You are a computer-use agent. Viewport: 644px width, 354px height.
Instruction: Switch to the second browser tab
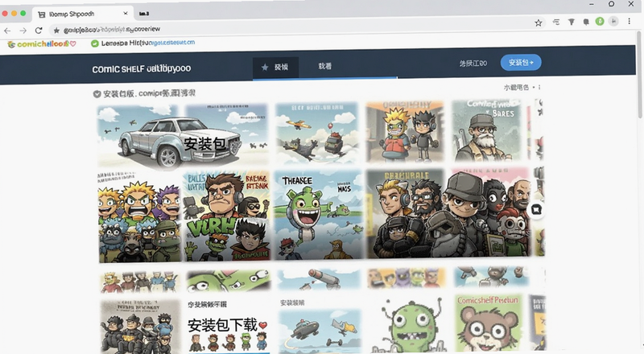click(144, 14)
